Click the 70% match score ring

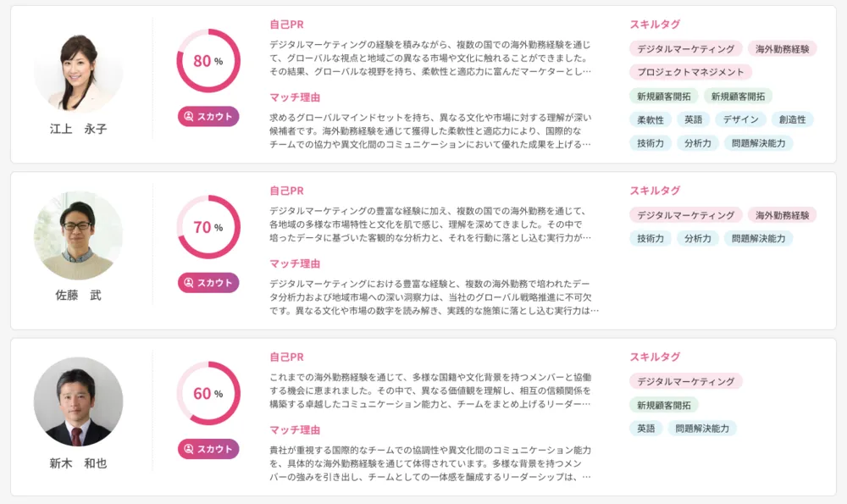208,227
